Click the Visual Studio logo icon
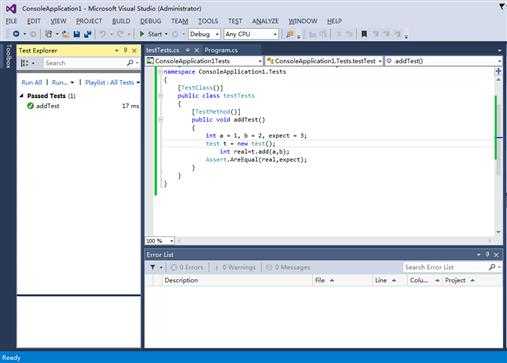Viewport: 507px width, 363px height. coord(11,8)
